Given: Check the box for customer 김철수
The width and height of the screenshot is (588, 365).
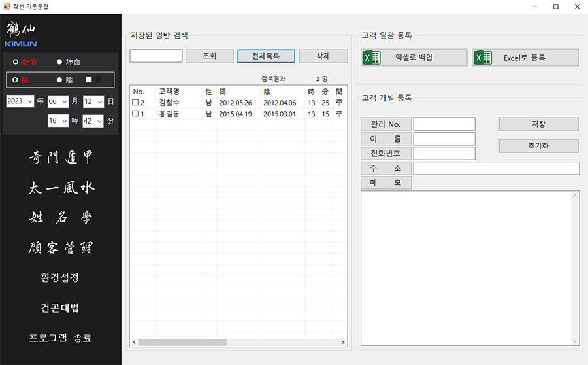Looking at the screenshot, I should [135, 103].
